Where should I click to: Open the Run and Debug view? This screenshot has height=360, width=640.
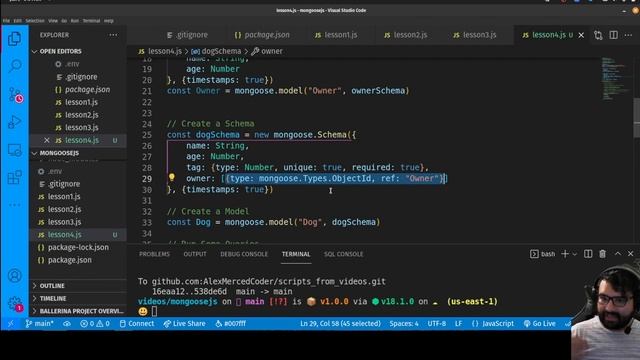(15, 122)
